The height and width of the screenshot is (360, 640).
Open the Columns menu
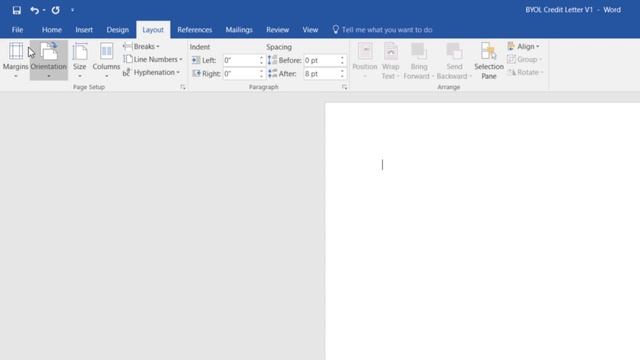106,60
